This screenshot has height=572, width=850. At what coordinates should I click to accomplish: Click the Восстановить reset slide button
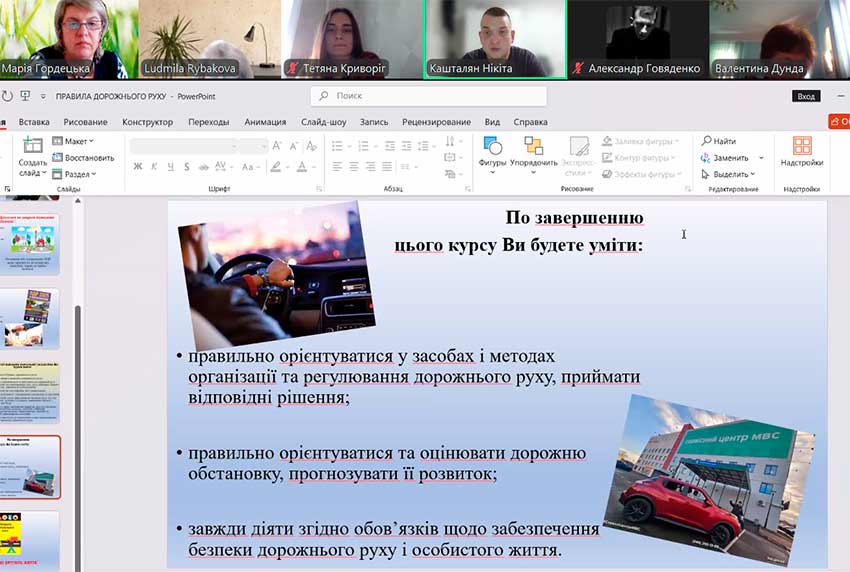click(x=83, y=157)
